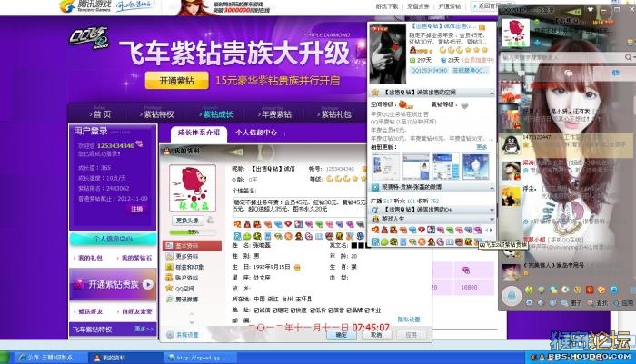
Task: Open the first album thumbnail in contact card
Action: point(385,167)
